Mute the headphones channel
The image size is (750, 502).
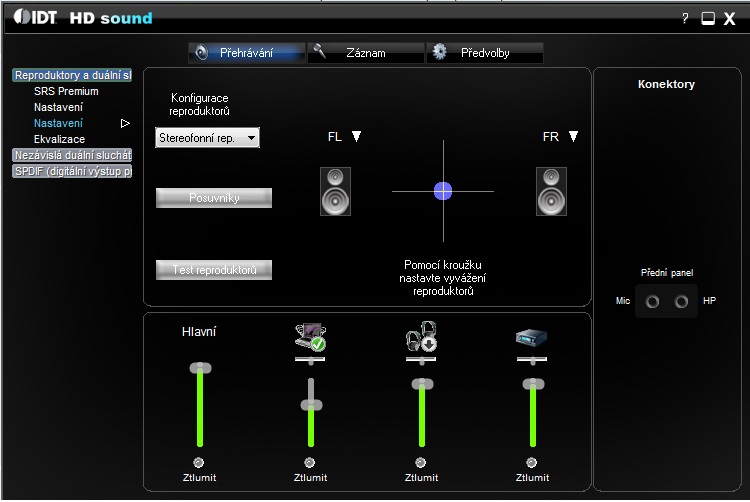click(420, 462)
